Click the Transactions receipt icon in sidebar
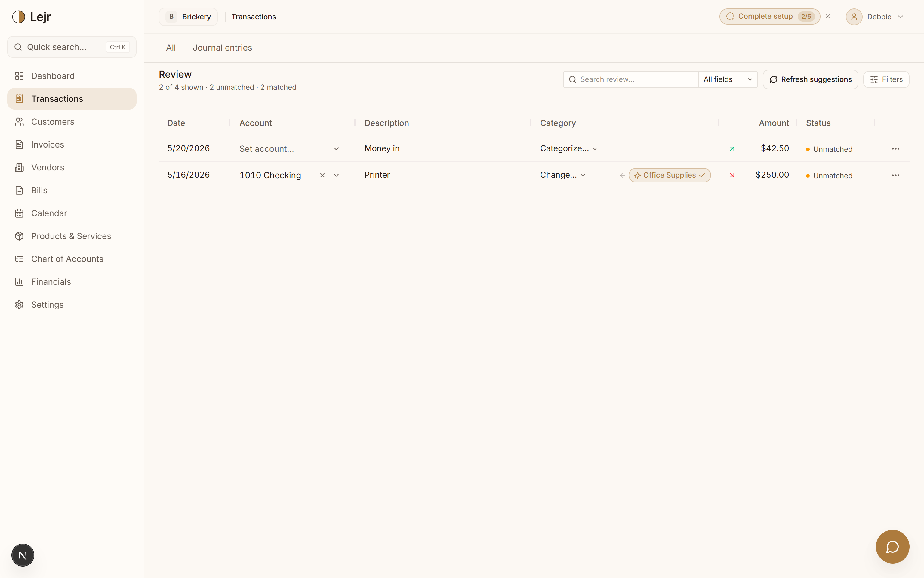The height and width of the screenshot is (578, 924). [x=19, y=99]
